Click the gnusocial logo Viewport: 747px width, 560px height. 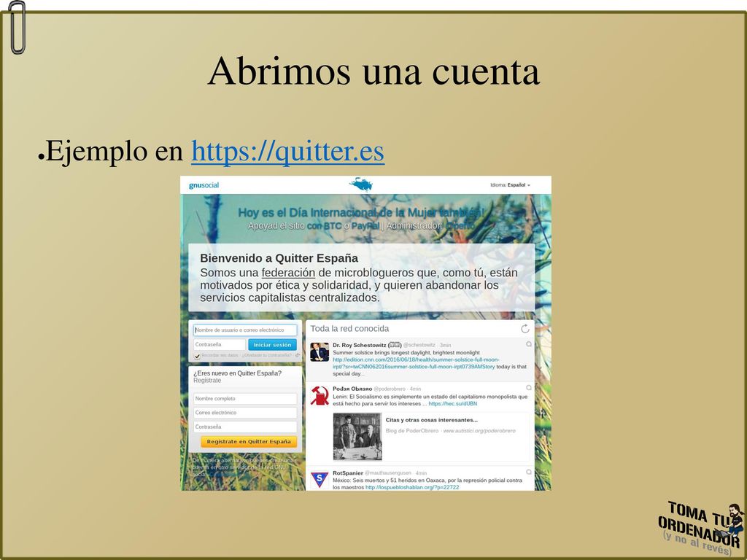coord(204,185)
